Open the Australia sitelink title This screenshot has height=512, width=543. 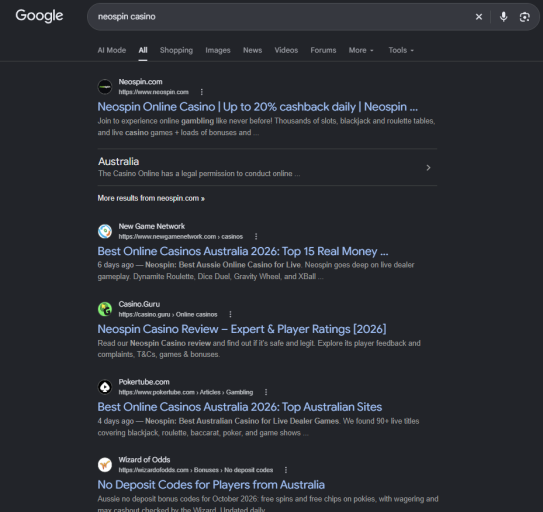coord(118,161)
